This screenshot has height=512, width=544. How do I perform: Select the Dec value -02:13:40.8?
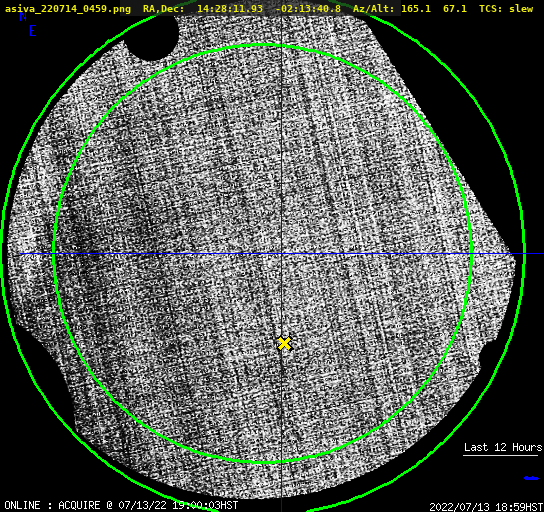(x=308, y=9)
